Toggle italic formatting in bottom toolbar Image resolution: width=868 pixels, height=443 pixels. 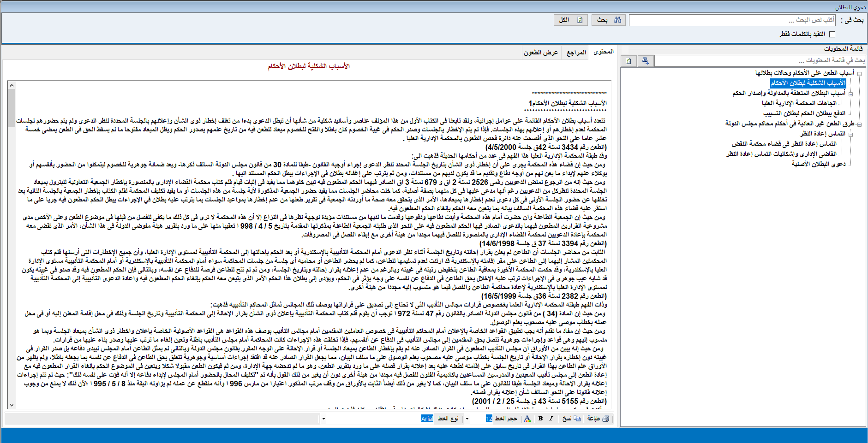(x=551, y=419)
